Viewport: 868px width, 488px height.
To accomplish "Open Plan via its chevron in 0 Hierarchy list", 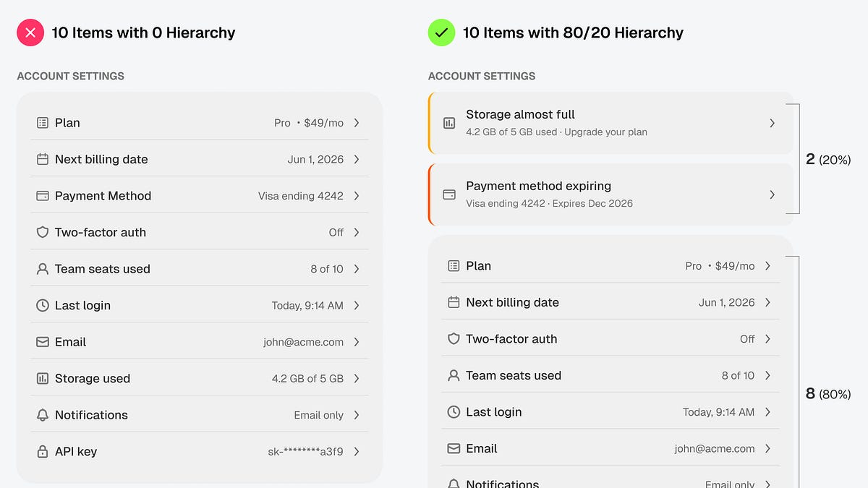I will [357, 123].
